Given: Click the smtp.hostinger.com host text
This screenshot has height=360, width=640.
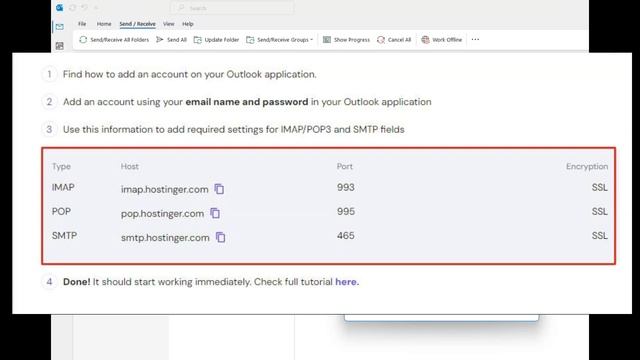Looking at the screenshot, I should pyautogui.click(x=165, y=238).
